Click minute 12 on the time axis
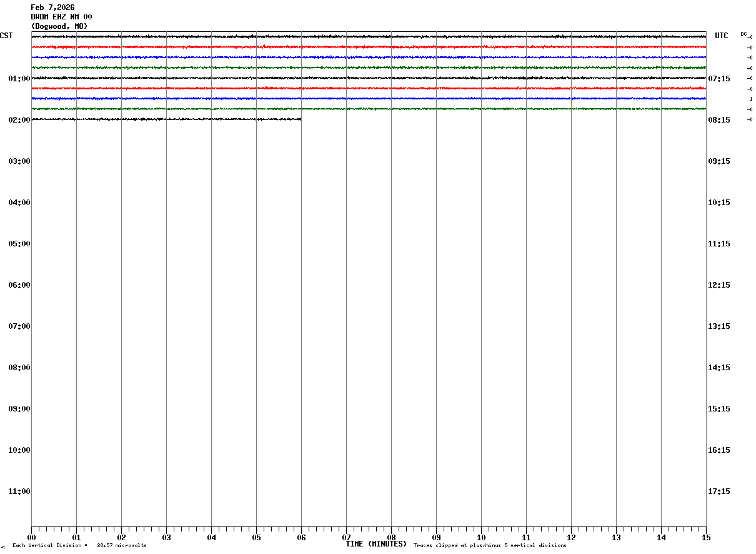Screen dimensions: 756x554 [x=571, y=538]
